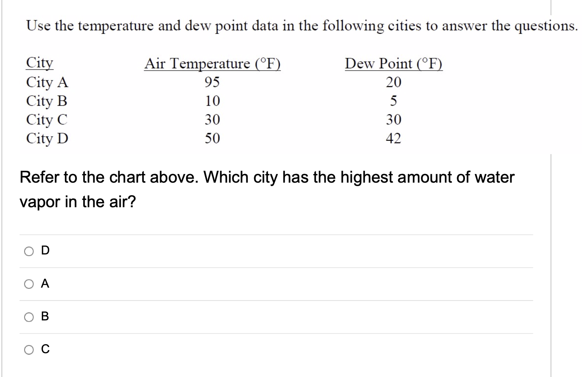Click the temperature value 95 for City A
The width and height of the screenshot is (588, 377).
[x=212, y=82]
